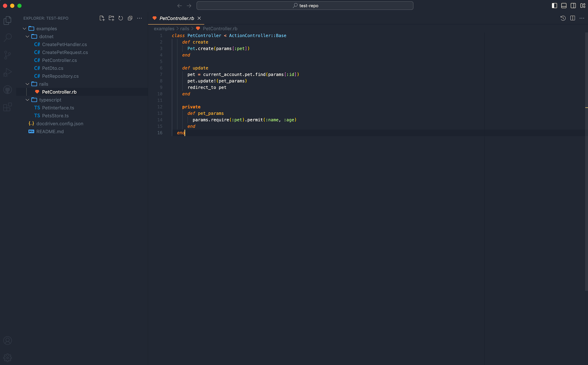Image resolution: width=588 pixels, height=365 pixels.
Task: Open Settings via the gear icon
Action: point(7,358)
